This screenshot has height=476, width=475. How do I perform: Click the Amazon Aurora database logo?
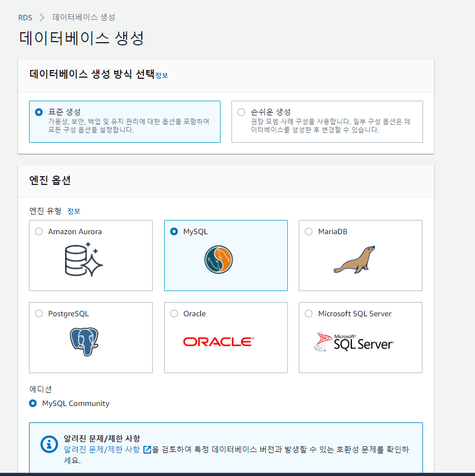click(84, 259)
